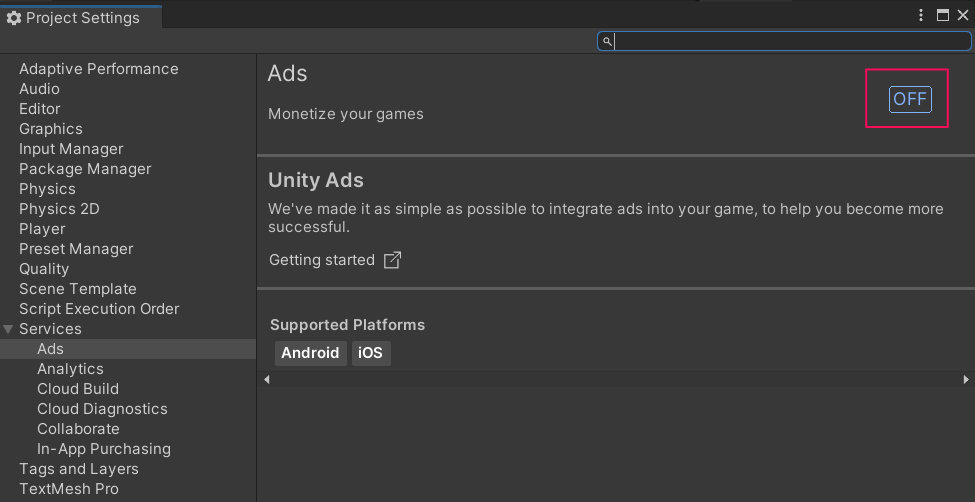The width and height of the screenshot is (975, 502).
Task: Click the Supported Platforms label
Action: 348,325
